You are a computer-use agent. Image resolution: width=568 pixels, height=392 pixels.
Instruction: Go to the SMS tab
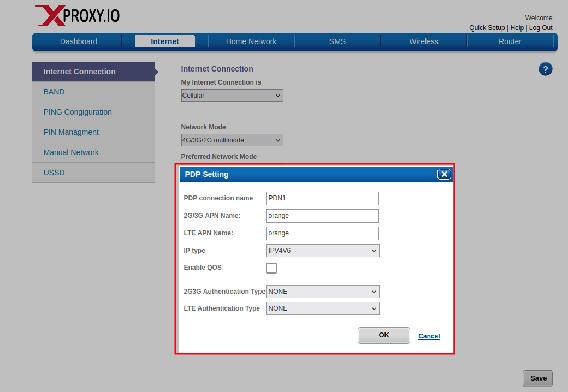[x=338, y=41]
